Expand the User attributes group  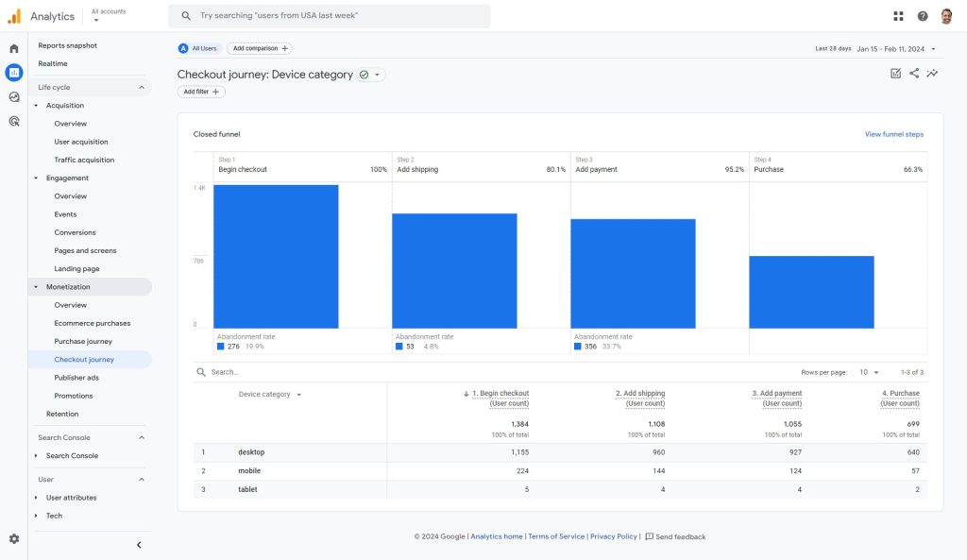point(36,498)
